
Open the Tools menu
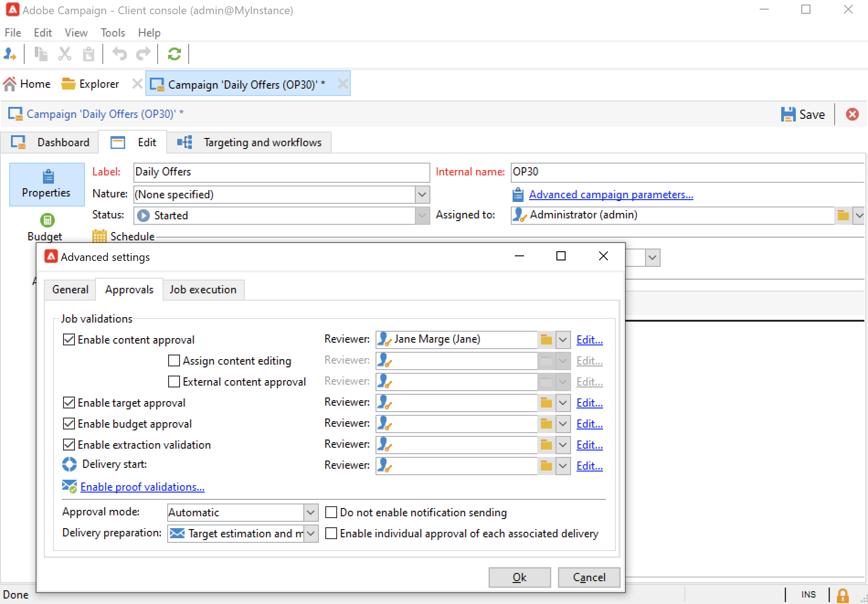[113, 33]
